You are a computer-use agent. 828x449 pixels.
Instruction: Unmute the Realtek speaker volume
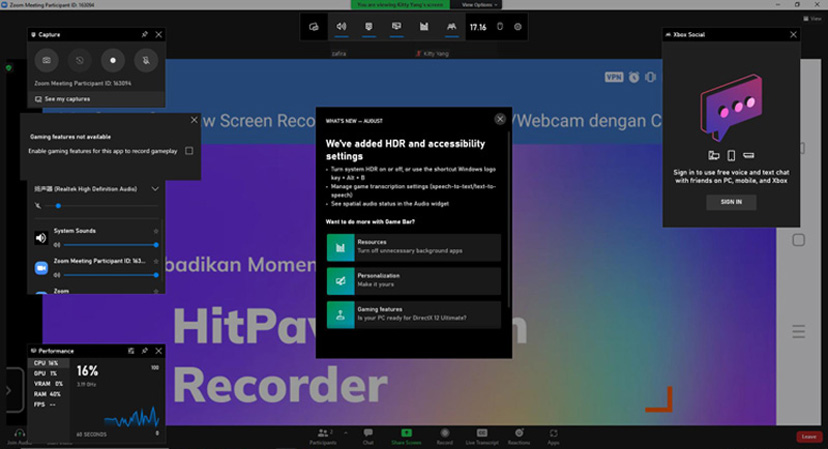tap(38, 205)
